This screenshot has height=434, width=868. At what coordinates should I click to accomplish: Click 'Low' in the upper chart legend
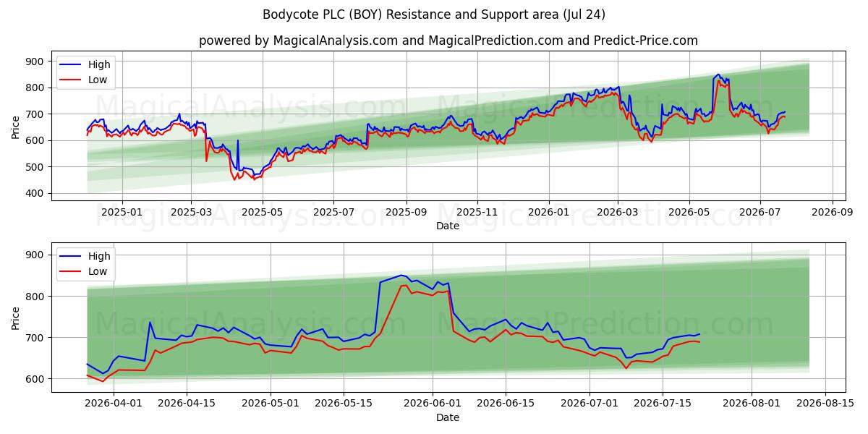click(x=98, y=80)
